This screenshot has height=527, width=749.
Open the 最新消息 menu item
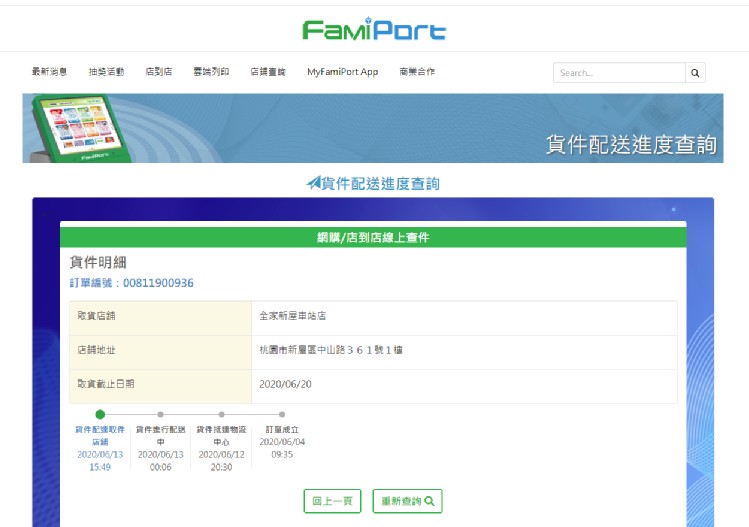(49, 72)
